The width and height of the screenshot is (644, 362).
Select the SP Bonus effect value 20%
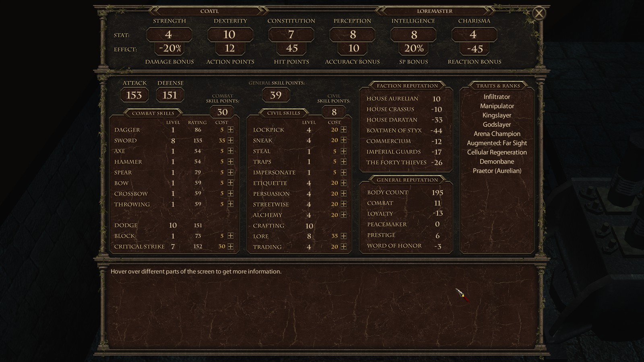coord(414,48)
